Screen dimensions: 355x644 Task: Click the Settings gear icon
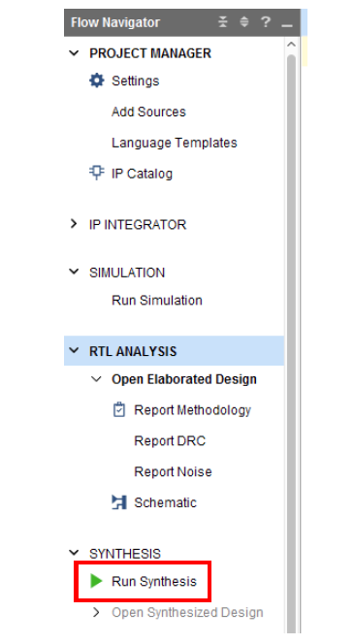[x=97, y=80]
